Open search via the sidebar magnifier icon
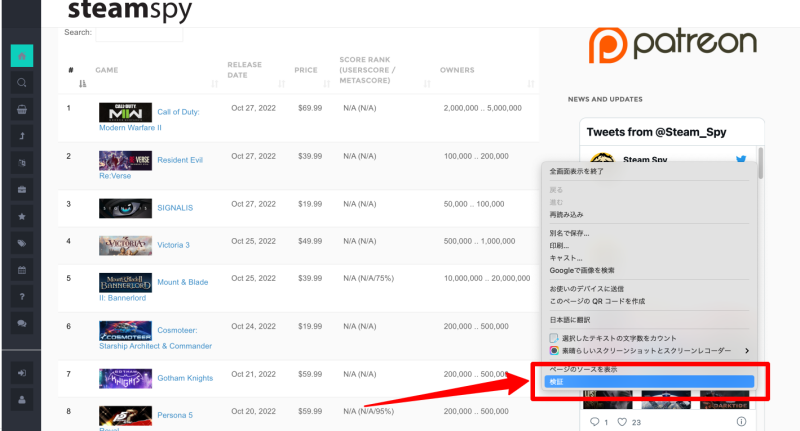 [21, 83]
